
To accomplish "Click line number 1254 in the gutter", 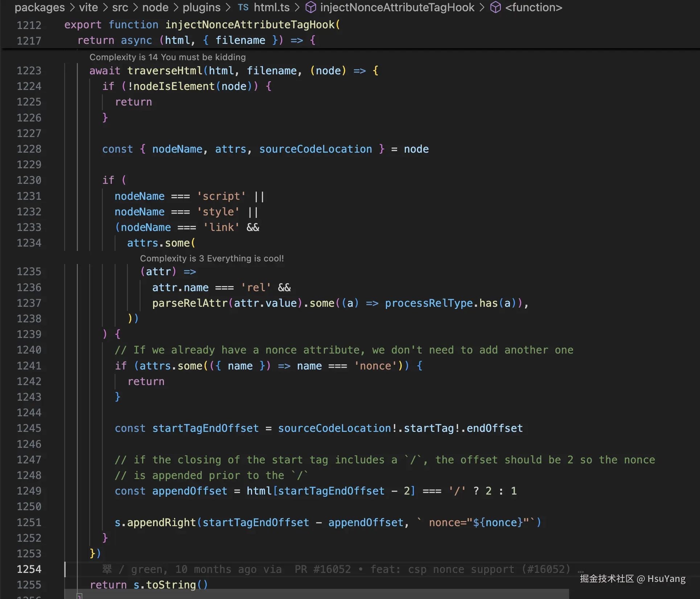I will pos(29,569).
